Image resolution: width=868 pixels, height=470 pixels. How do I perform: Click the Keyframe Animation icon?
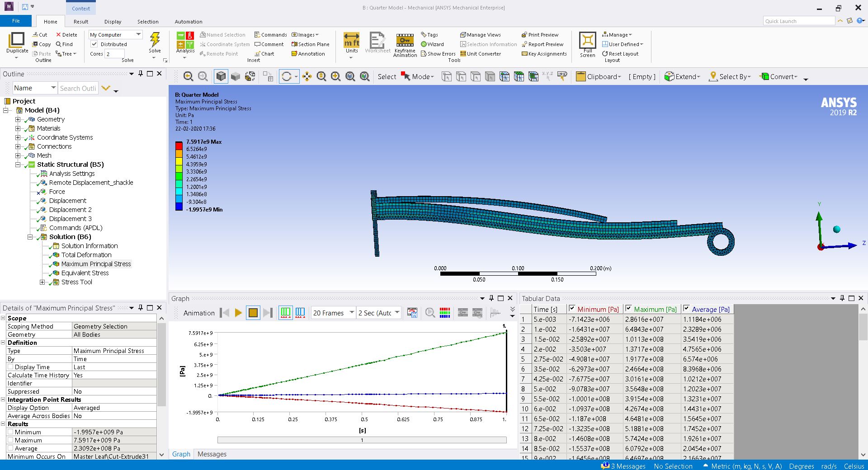[x=405, y=40]
